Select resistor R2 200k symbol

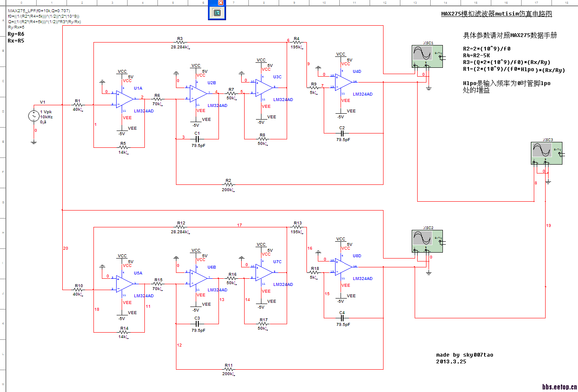tap(228, 184)
